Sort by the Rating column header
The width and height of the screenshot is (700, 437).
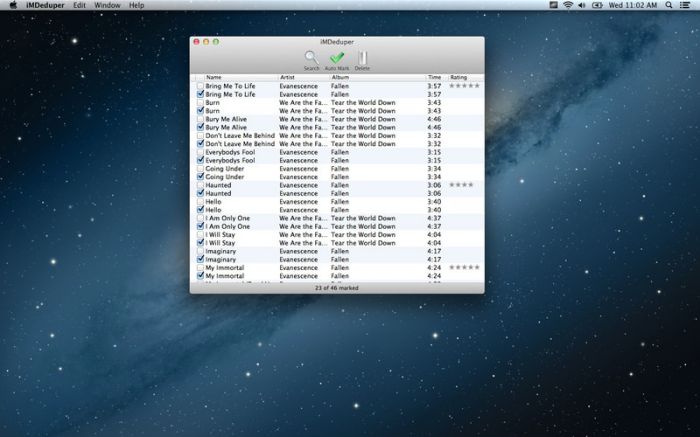[x=466, y=77]
